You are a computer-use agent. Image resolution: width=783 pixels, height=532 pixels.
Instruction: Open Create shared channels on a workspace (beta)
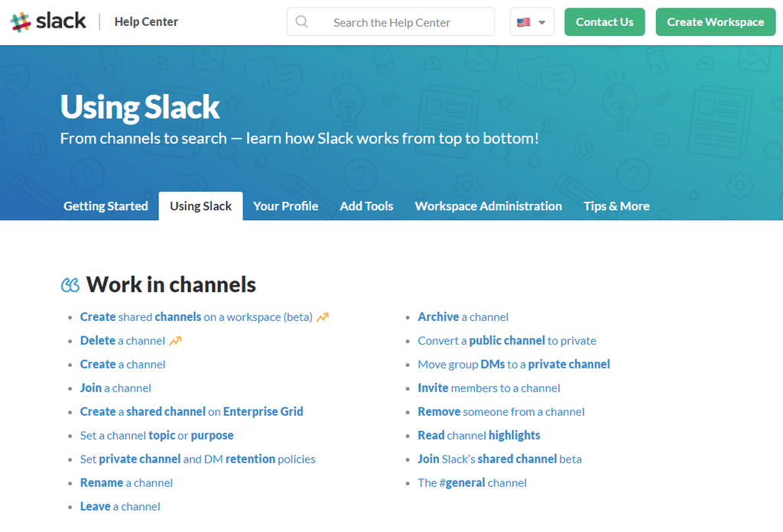point(197,317)
